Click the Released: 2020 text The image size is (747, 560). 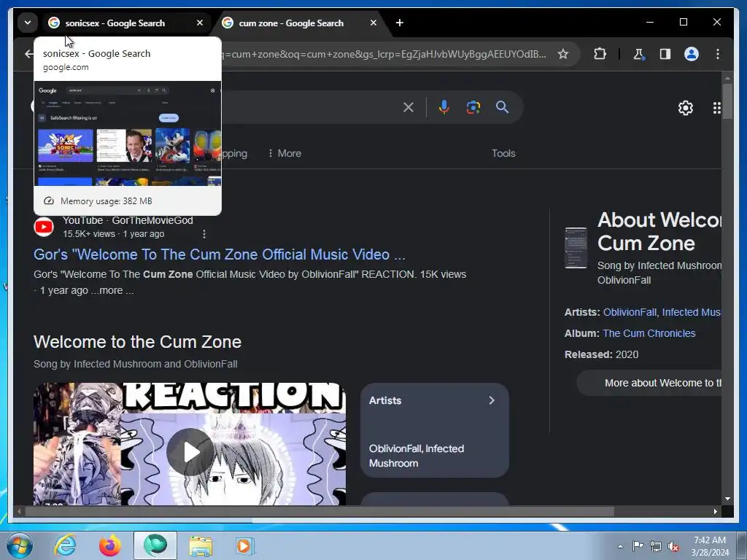(x=601, y=354)
